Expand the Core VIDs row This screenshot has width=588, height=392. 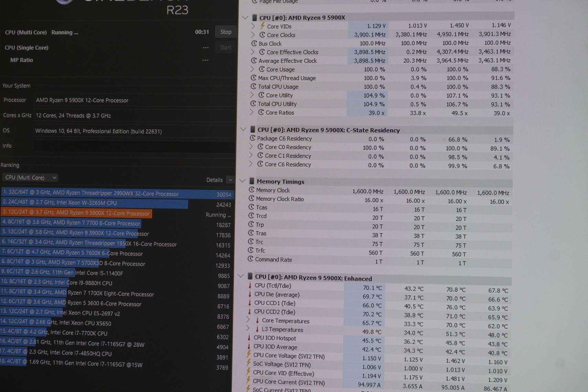point(253,26)
